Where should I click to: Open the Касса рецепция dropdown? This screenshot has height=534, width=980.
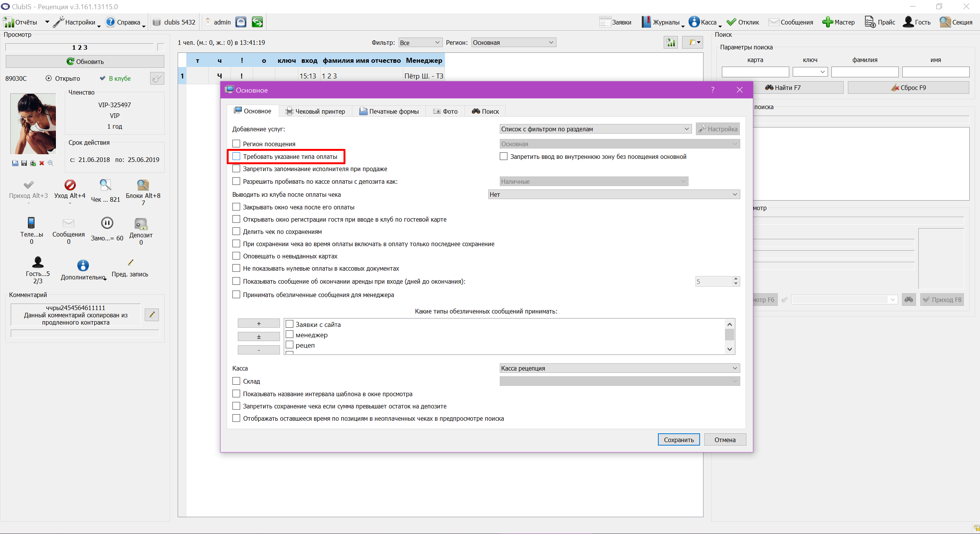(620, 368)
